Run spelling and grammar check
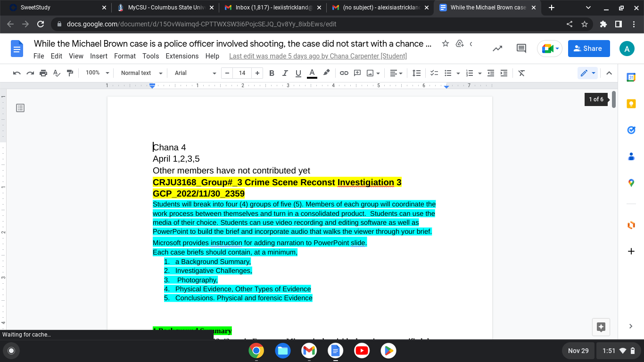This screenshot has height=362, width=644. [57, 73]
